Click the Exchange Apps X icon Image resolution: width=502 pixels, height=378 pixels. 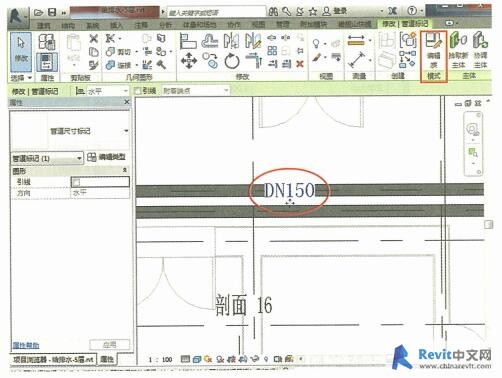(x=392, y=11)
